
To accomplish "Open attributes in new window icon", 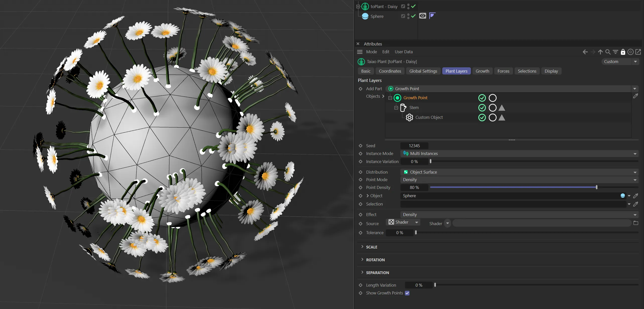I will [x=638, y=52].
